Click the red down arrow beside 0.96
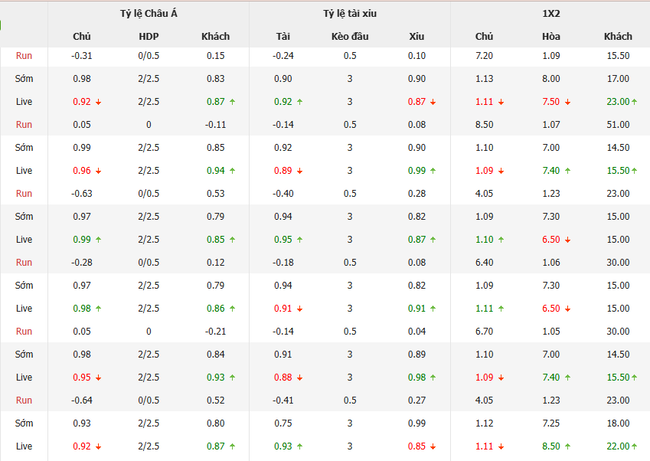Screen dimensions: 650x461 pyautogui.click(x=101, y=171)
